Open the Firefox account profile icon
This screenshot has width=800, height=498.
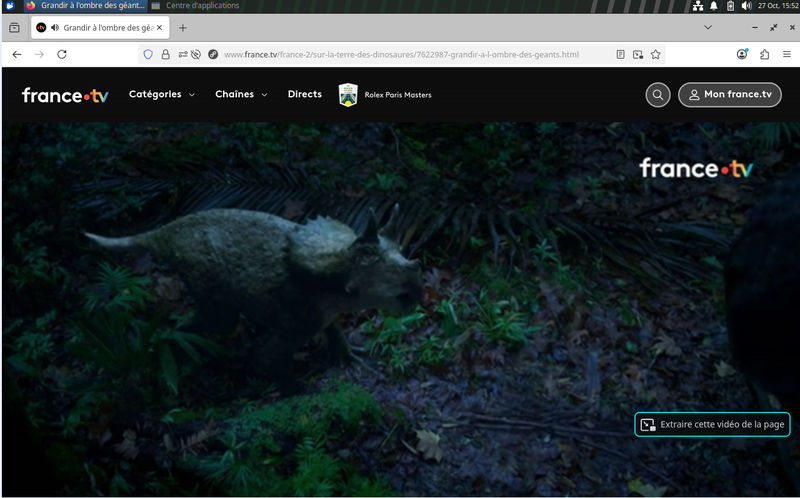(x=742, y=54)
